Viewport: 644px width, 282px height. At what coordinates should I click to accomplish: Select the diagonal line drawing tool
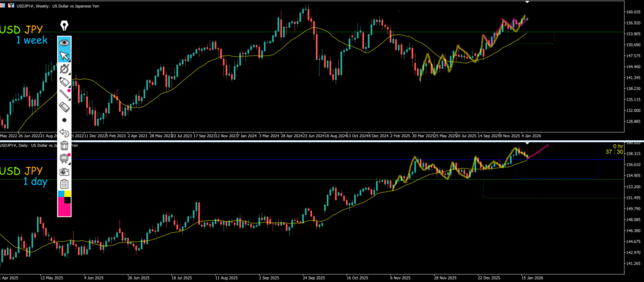pyautogui.click(x=64, y=95)
